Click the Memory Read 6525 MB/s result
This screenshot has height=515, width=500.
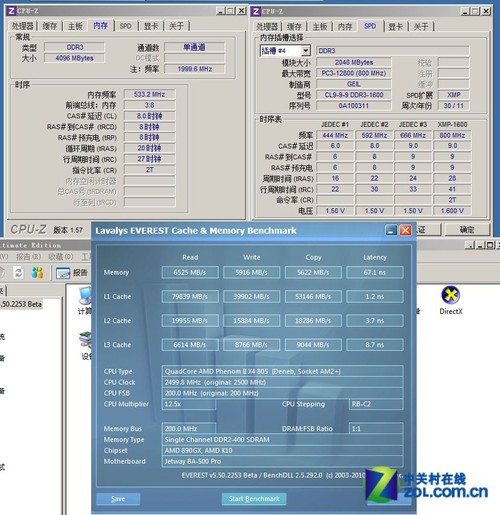point(190,272)
